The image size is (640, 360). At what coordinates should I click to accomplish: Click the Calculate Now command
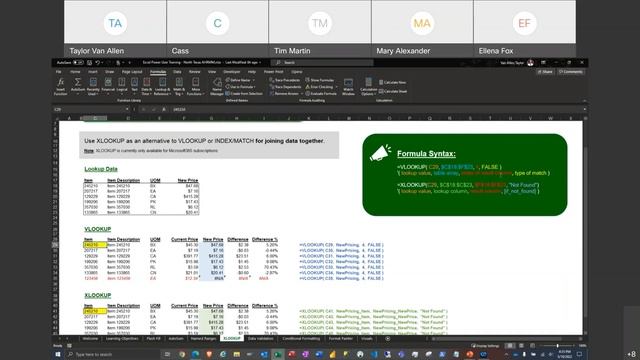[x=392, y=82]
